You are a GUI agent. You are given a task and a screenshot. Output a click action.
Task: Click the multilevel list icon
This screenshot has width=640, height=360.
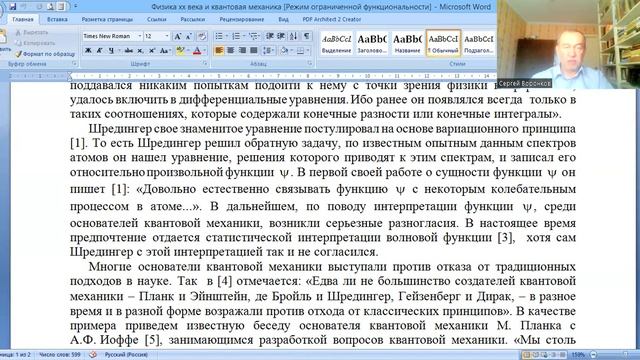point(253,37)
